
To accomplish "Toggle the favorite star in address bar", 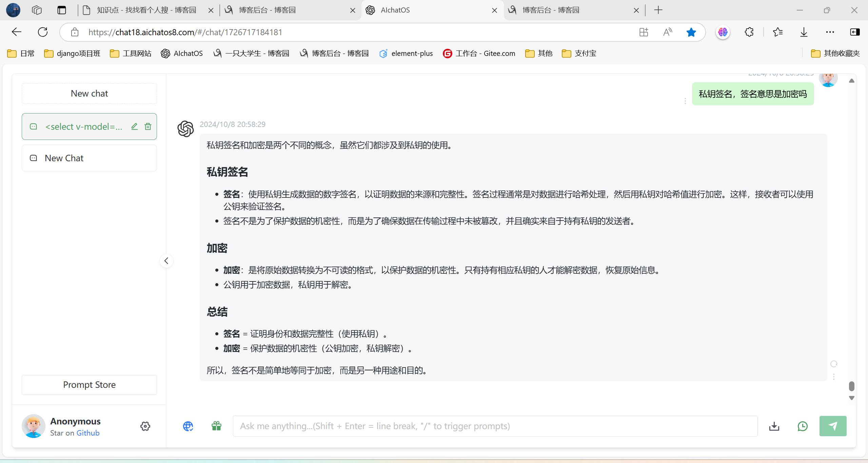I will point(691,32).
